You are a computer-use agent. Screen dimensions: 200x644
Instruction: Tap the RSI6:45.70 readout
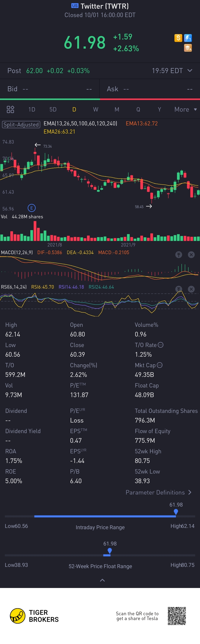(42, 287)
